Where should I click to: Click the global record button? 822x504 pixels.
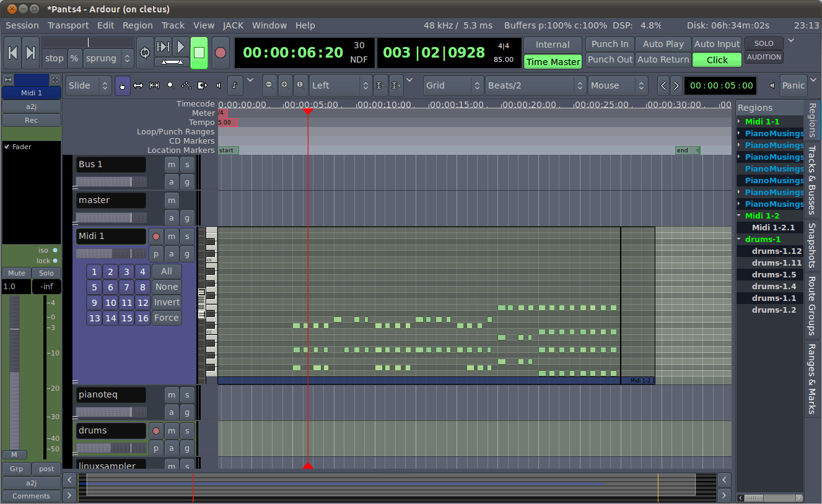[x=221, y=53]
